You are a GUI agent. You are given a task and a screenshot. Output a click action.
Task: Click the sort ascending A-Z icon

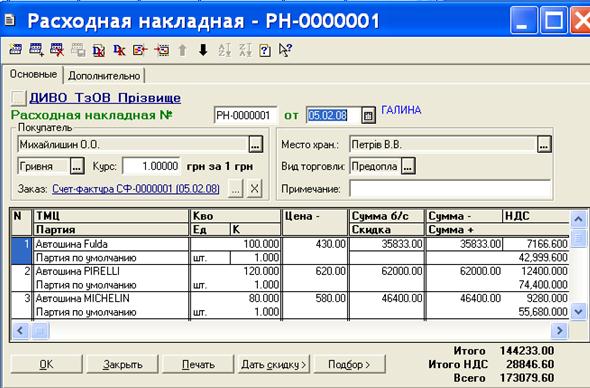tap(225, 50)
